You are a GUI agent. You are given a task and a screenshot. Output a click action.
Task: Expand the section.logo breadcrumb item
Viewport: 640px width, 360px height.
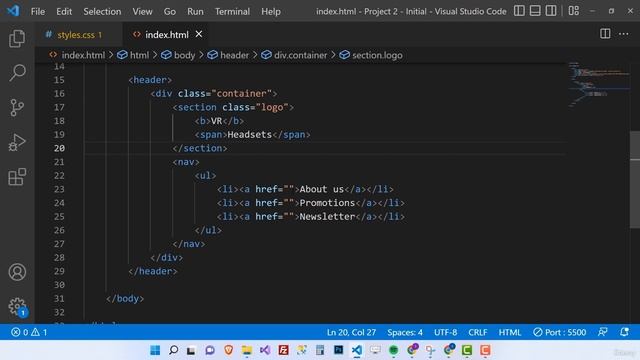[371, 55]
